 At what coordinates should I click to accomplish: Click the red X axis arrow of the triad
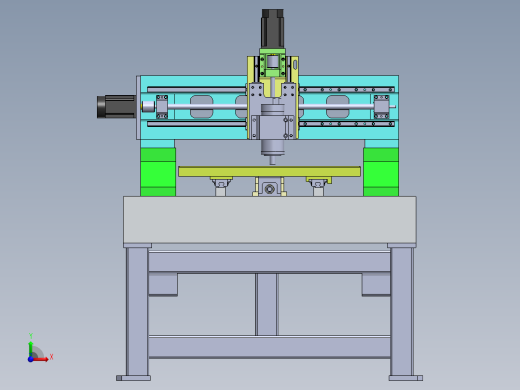(x=41, y=359)
